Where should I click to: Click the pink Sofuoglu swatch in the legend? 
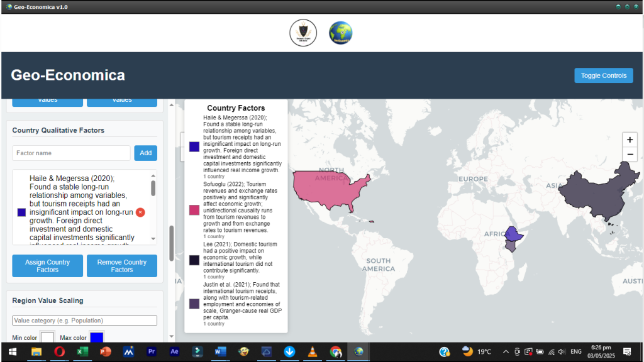coord(194,210)
